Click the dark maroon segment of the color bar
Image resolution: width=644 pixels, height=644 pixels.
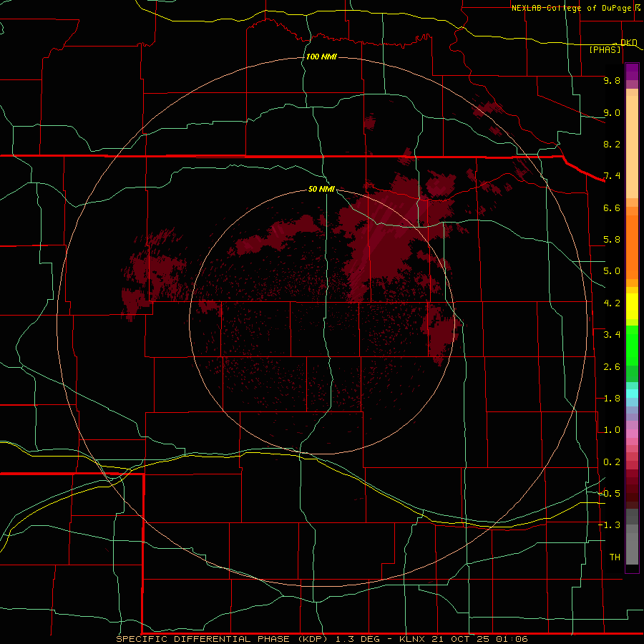click(632, 497)
